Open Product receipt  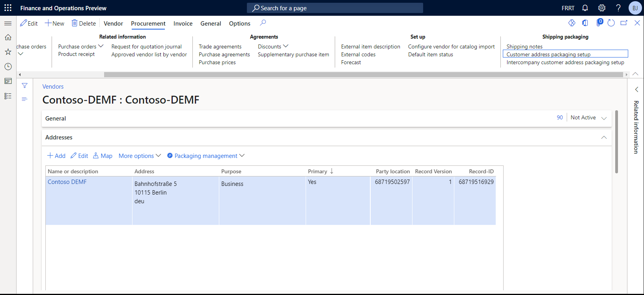[77, 54]
